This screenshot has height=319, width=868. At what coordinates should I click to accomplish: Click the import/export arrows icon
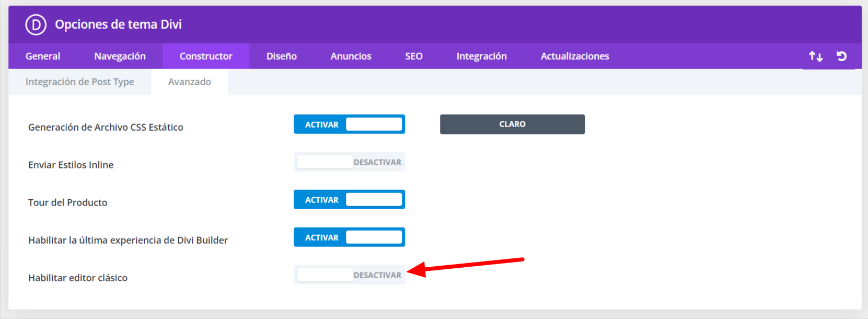pyautogui.click(x=816, y=56)
